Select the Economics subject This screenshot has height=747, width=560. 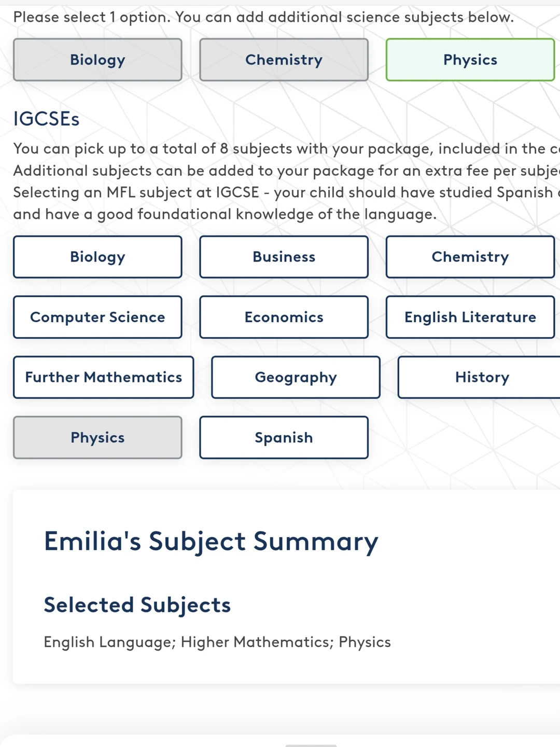(284, 317)
